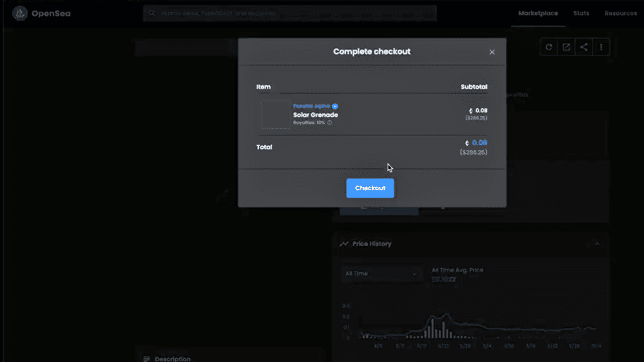644x362 pixels.
Task: Click the royalties info icon
Action: tap(330, 122)
